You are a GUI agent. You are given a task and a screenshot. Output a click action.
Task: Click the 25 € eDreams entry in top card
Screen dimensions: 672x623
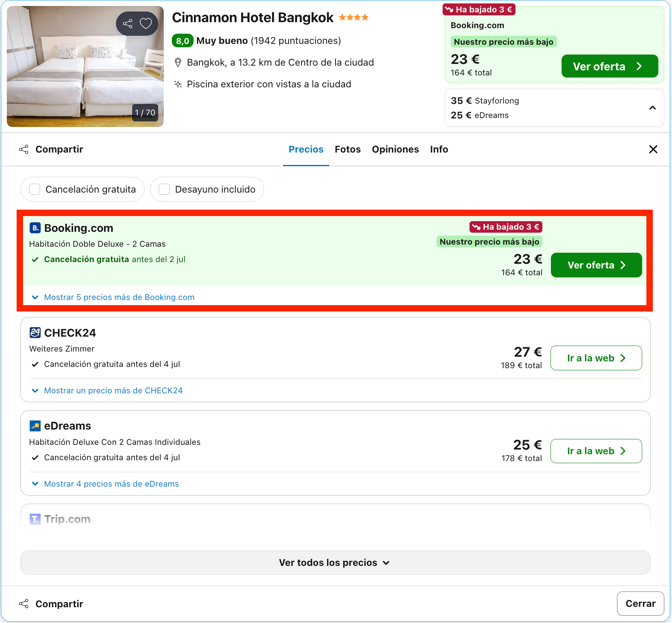[480, 115]
